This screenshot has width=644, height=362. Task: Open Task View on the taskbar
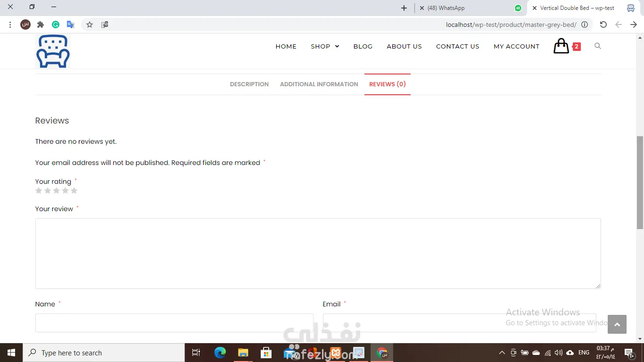coord(196,353)
